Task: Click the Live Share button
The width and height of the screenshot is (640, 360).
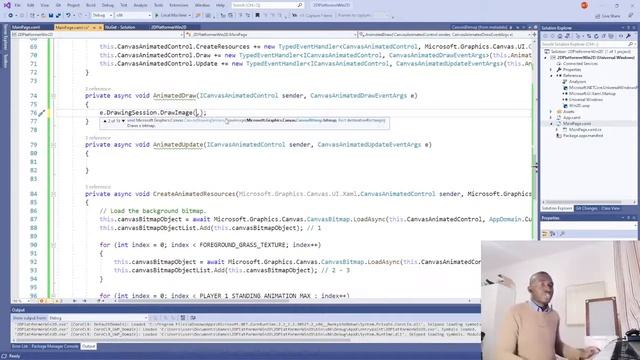Action: pyautogui.click(x=608, y=16)
